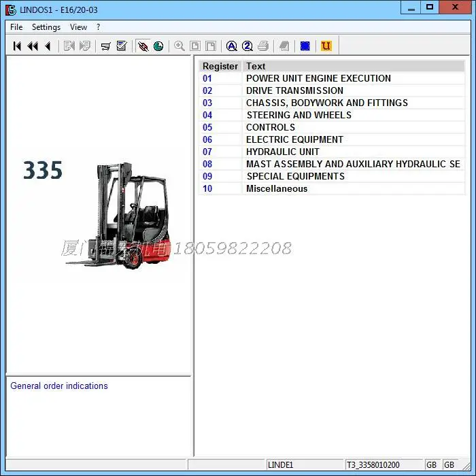
Task: Open register 03 link
Action: pyautogui.click(x=207, y=103)
